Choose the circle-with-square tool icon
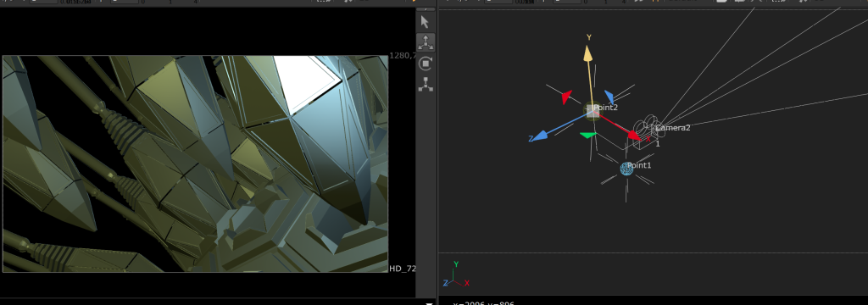The width and height of the screenshot is (868, 305). click(426, 64)
